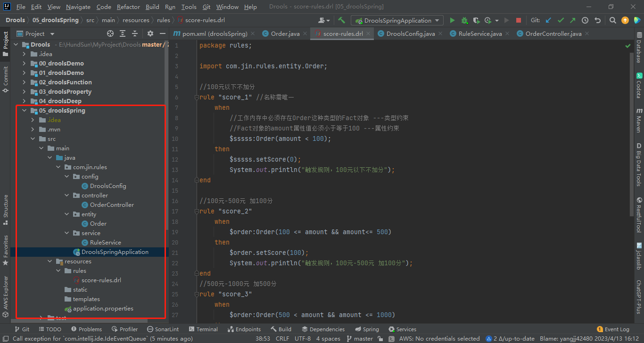Viewport: 644px width, 343px height.
Task: Click the Build Project hammer icon
Action: coord(341,20)
